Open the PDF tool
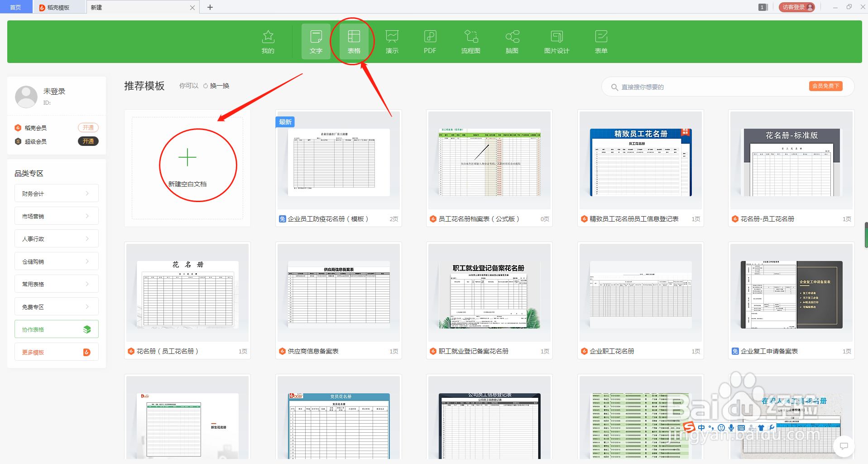868x464 pixels. pos(429,41)
